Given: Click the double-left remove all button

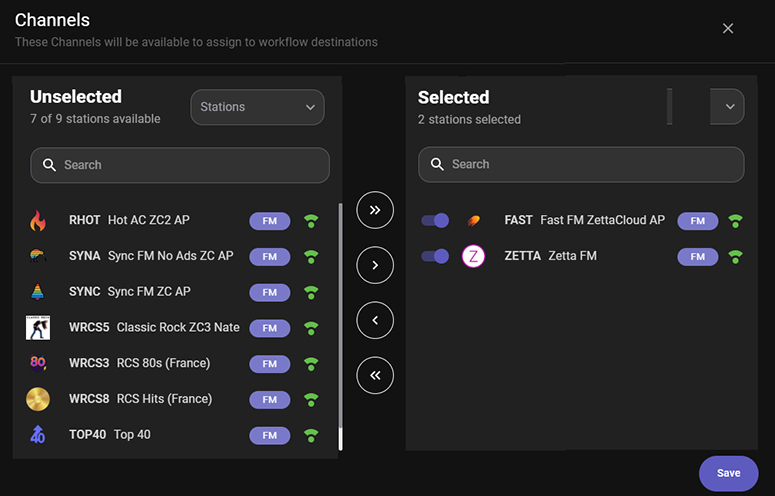Looking at the screenshot, I should [x=375, y=376].
